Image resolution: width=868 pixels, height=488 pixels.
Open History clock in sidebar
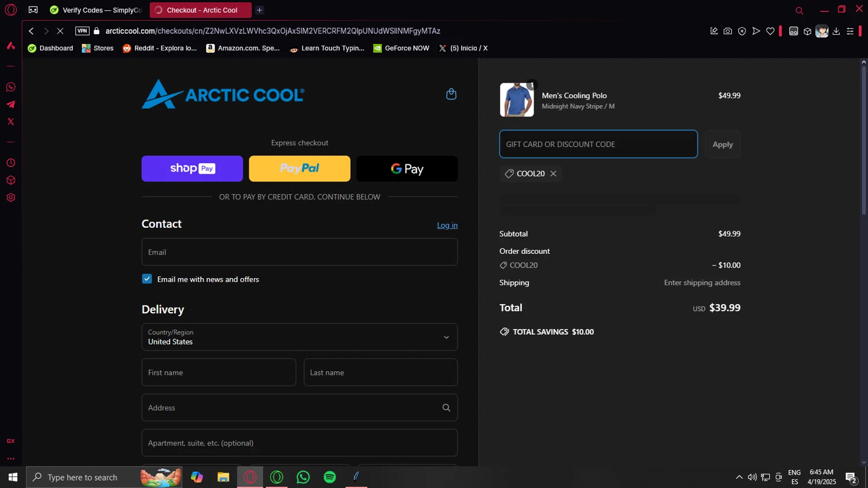pyautogui.click(x=10, y=163)
